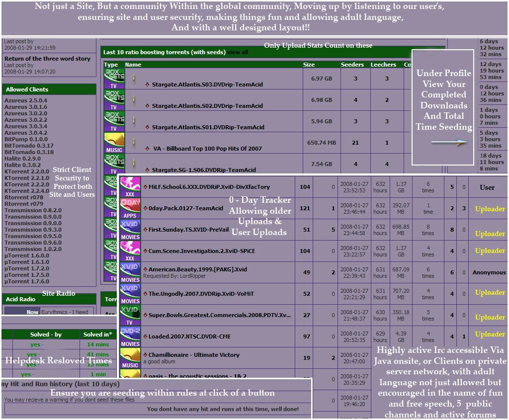Click the download arrow next to 0day.Pack.0127-TeamAcid
The width and height of the screenshot is (509, 420).
[x=146, y=208]
